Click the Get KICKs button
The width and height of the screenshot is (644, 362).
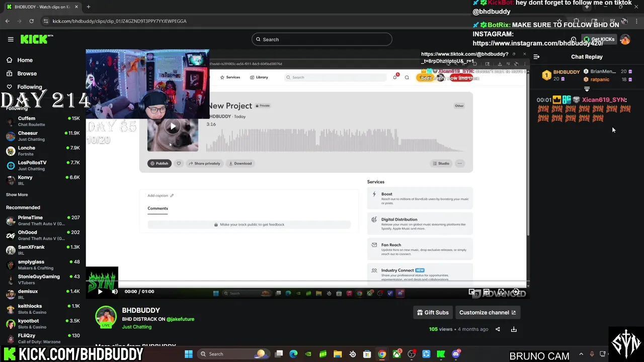[599, 39]
